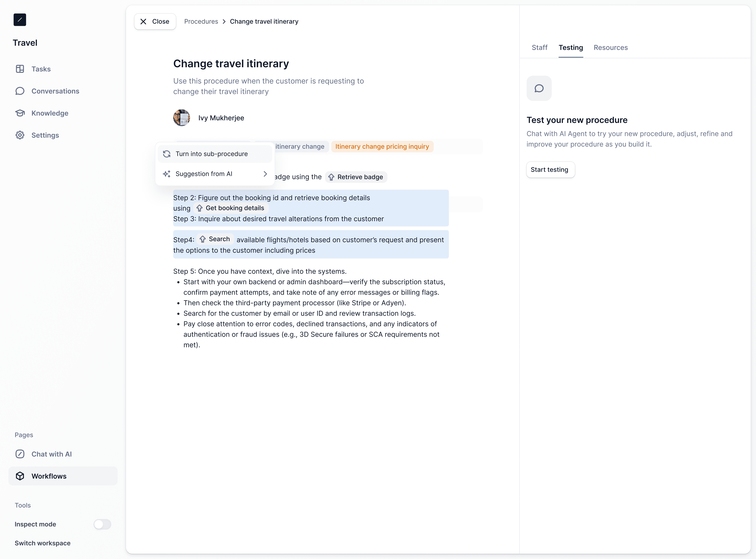Click the Ivy Mukherjee avatar

click(x=182, y=118)
